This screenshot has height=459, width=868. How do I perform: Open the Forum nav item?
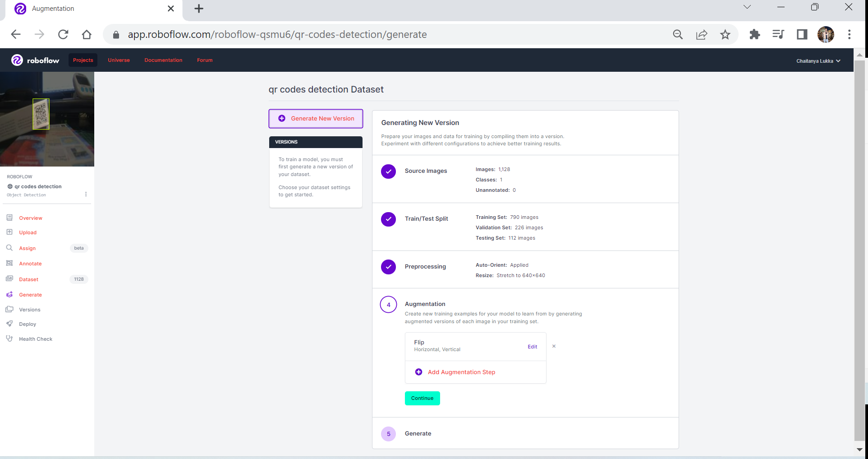[205, 60]
